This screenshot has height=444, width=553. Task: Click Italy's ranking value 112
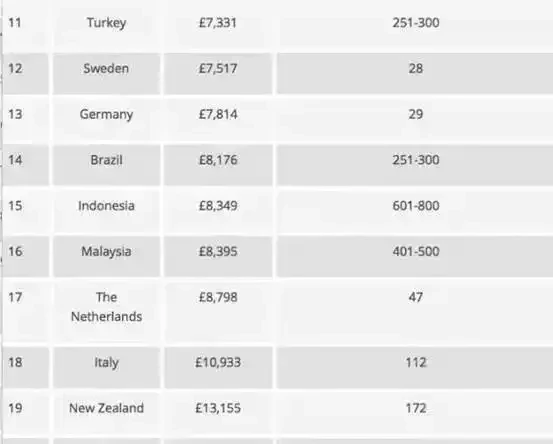416,363
